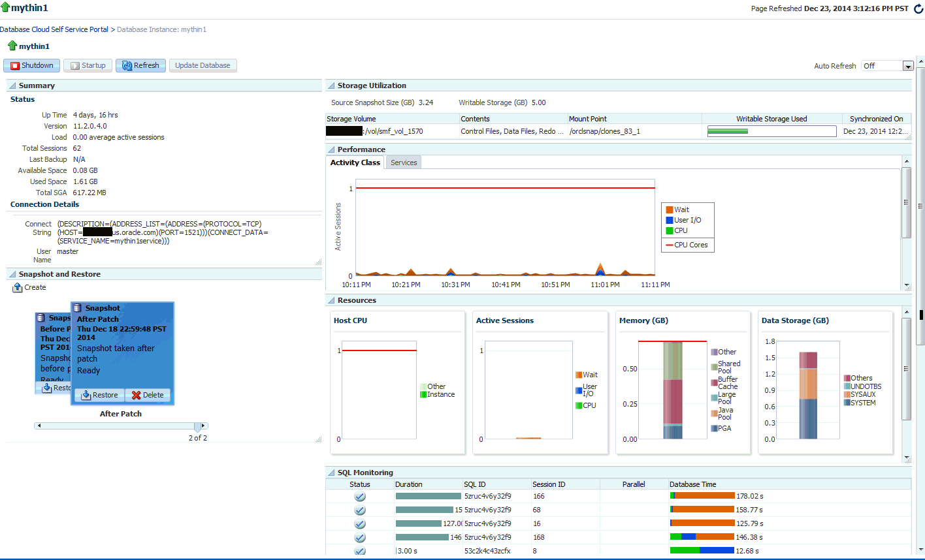Viewport: 925px width, 560px height.
Task: Click the first SQL Monitoring status checkmark icon
Action: tap(360, 497)
